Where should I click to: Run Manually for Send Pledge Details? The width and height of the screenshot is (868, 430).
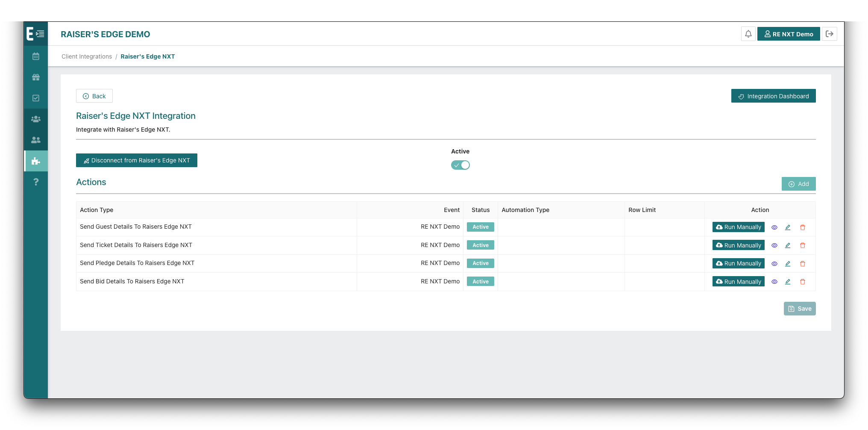[738, 263]
